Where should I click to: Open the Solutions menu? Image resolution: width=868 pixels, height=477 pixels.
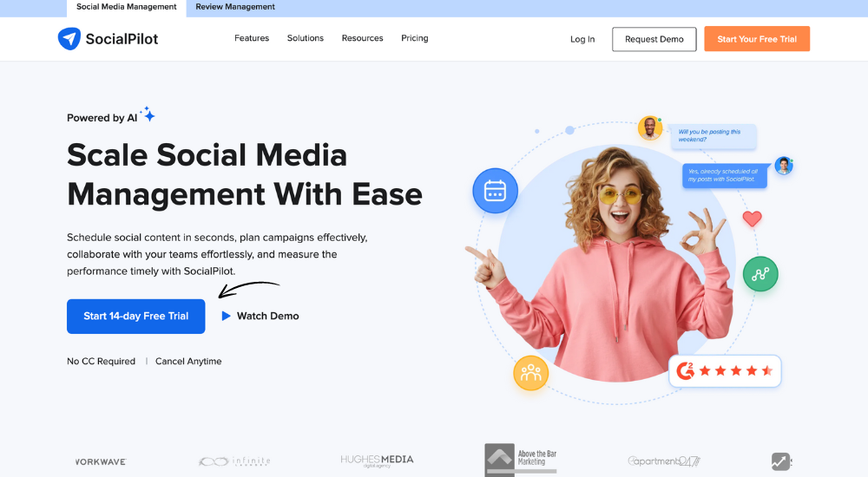tap(306, 38)
